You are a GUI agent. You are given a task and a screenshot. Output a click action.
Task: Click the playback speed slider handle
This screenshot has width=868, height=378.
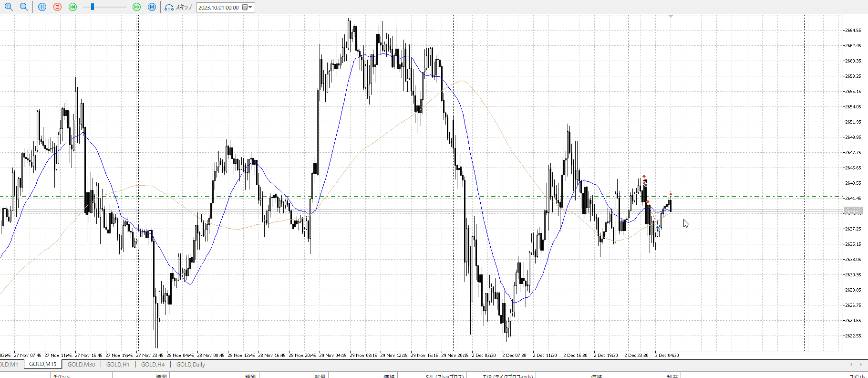point(93,7)
